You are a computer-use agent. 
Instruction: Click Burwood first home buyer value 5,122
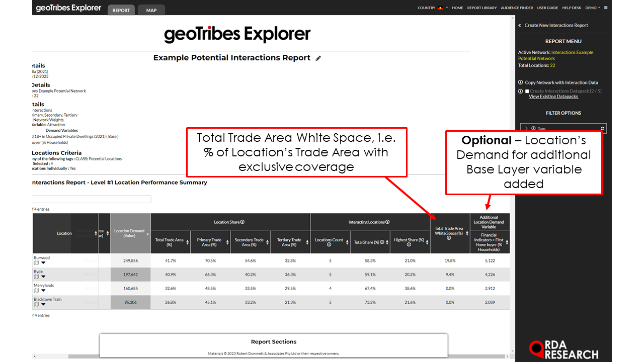490,261
